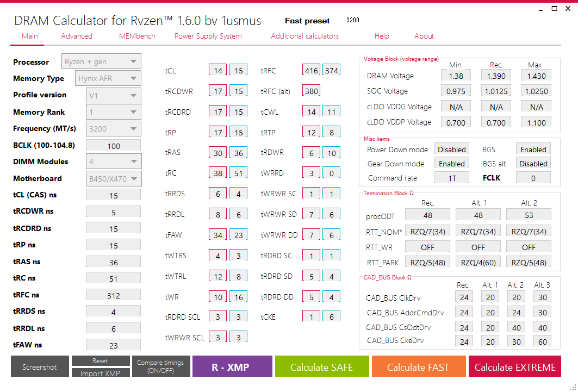Screen dimensions: 578x392
Task: Click SOC Voltage Min value 0.975
Action: pos(456,91)
